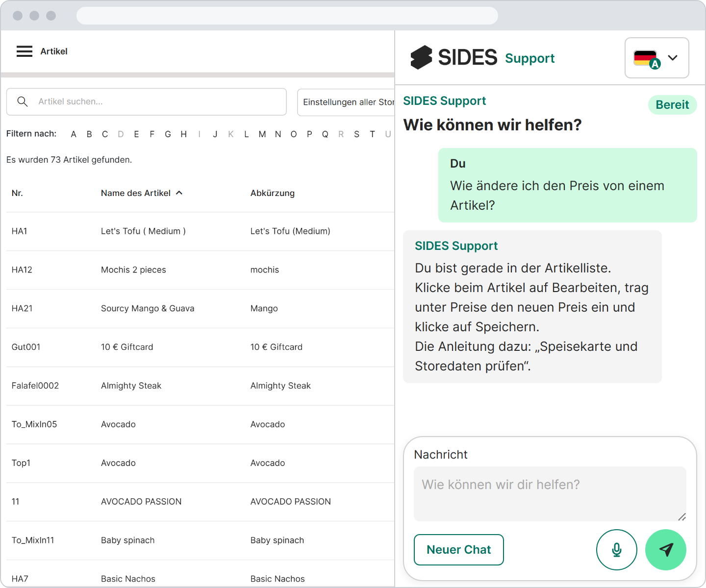Click the Abkürzung column header
Screen dimensions: 706x588
273,193
